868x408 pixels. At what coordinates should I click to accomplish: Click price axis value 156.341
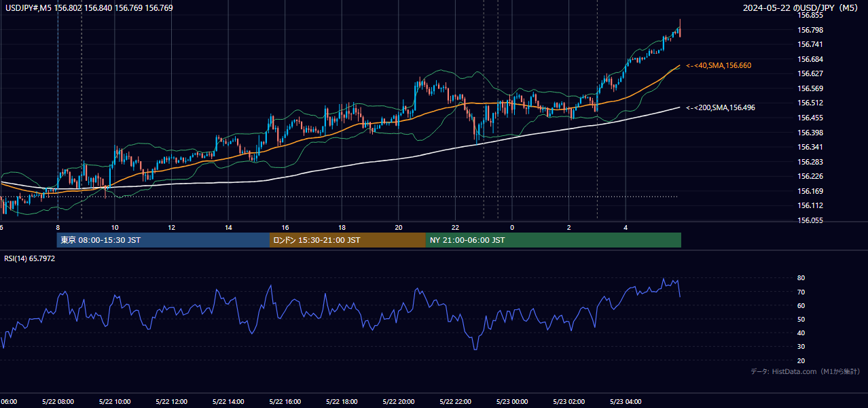pyautogui.click(x=810, y=147)
